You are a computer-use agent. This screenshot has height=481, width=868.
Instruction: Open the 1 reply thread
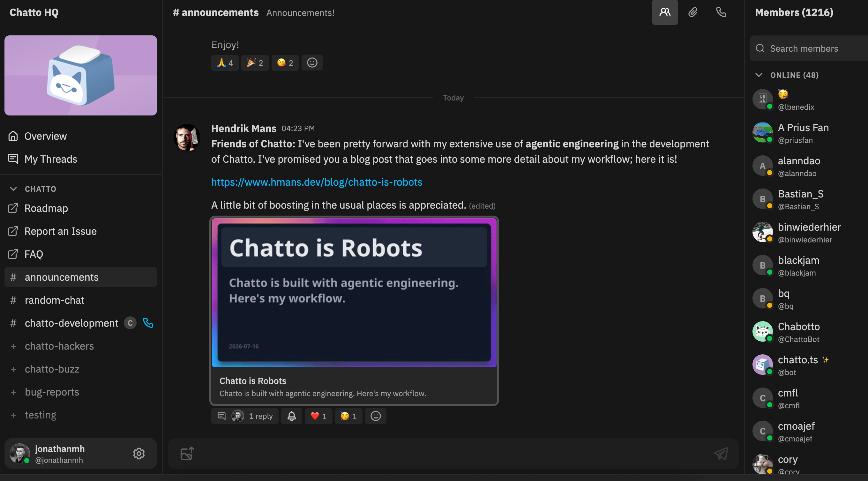pyautogui.click(x=245, y=416)
